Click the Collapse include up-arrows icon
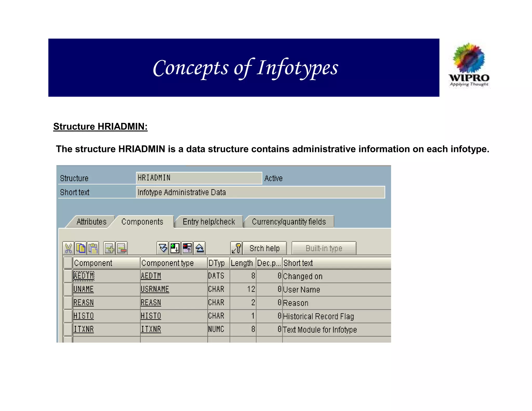This screenshot has width=532, height=411. (200, 248)
